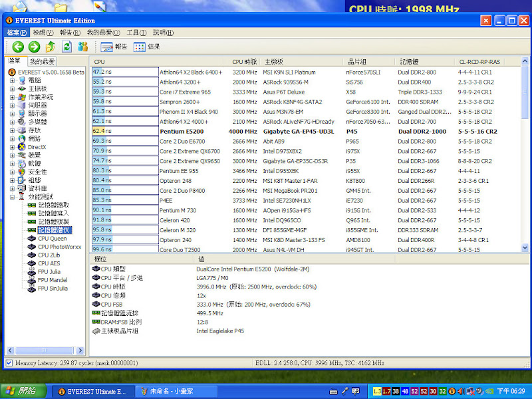
Task: Open CPU PhotoWorxx benchmark
Action: pos(59,247)
